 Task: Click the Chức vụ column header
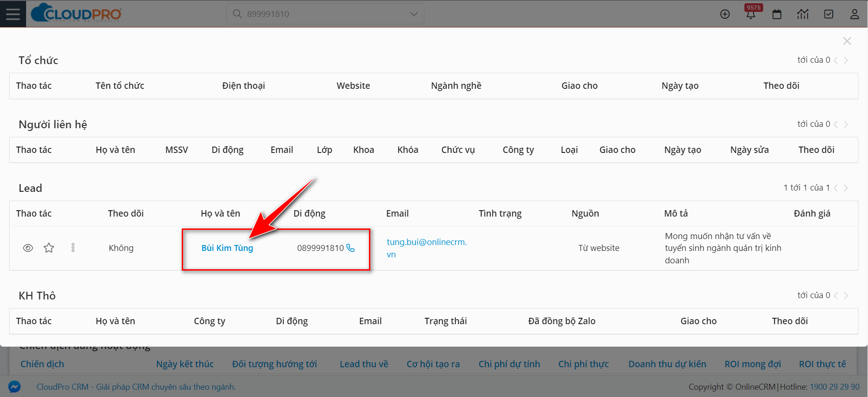pos(458,150)
